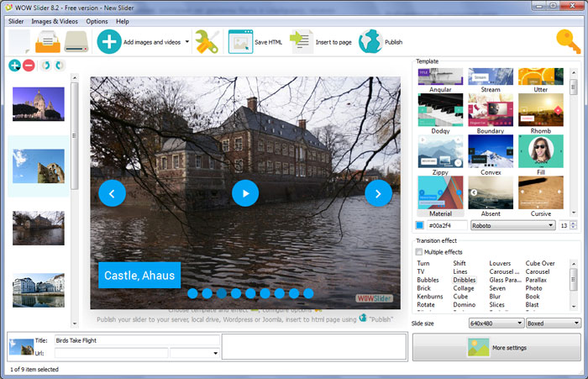Click the More settings button
588x379 pixels.
(496, 347)
